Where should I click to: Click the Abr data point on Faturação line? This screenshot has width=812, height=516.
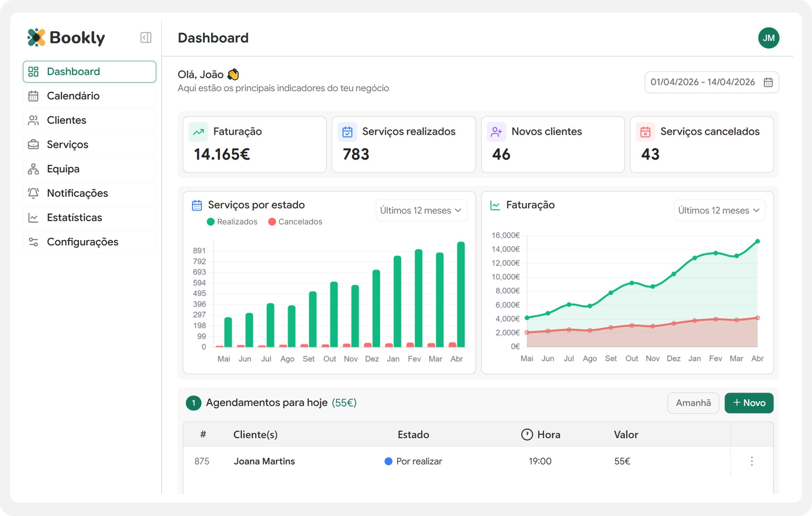coord(757,241)
